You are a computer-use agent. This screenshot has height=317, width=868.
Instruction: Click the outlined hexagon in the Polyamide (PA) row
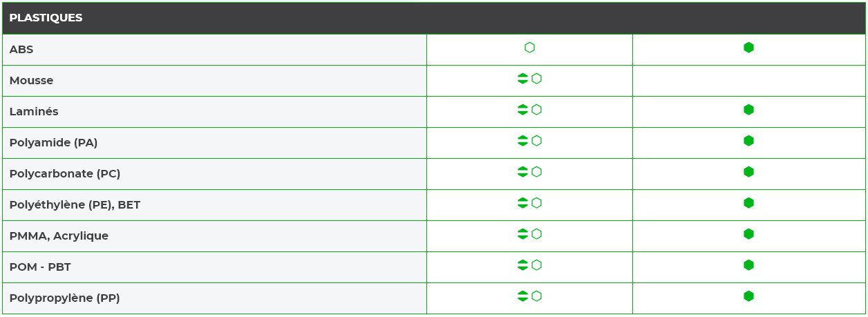tap(536, 141)
